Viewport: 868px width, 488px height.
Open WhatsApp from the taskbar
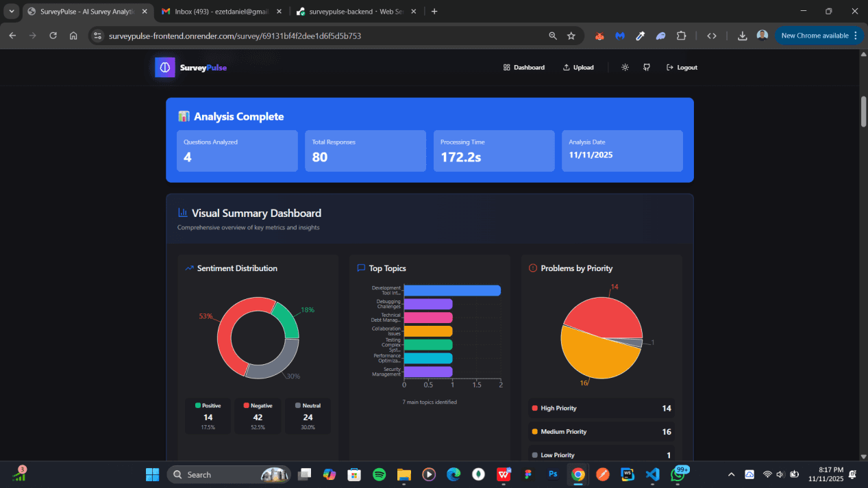pos(678,474)
